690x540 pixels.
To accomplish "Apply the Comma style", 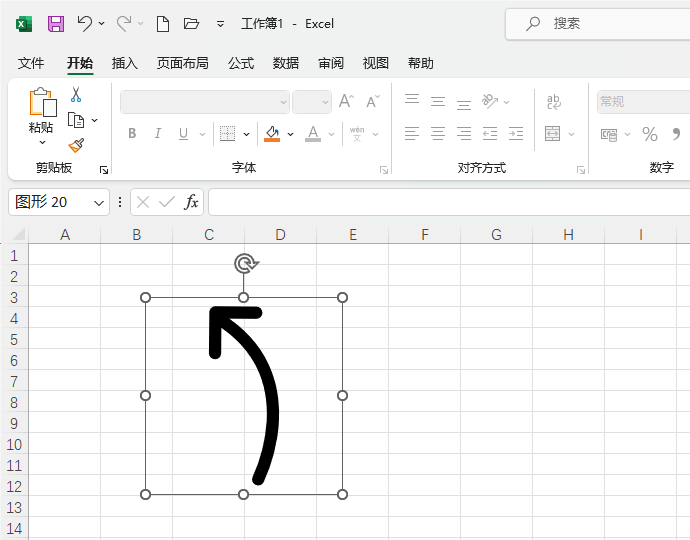I will click(676, 133).
